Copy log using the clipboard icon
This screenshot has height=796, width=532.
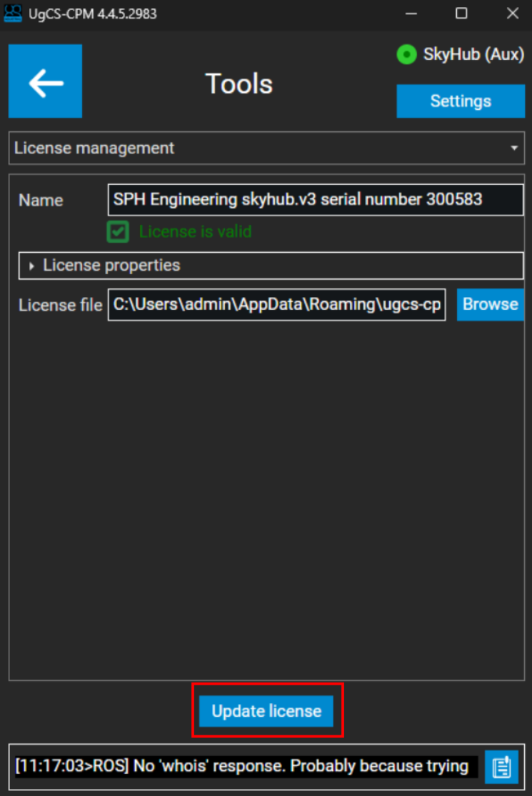click(x=501, y=767)
